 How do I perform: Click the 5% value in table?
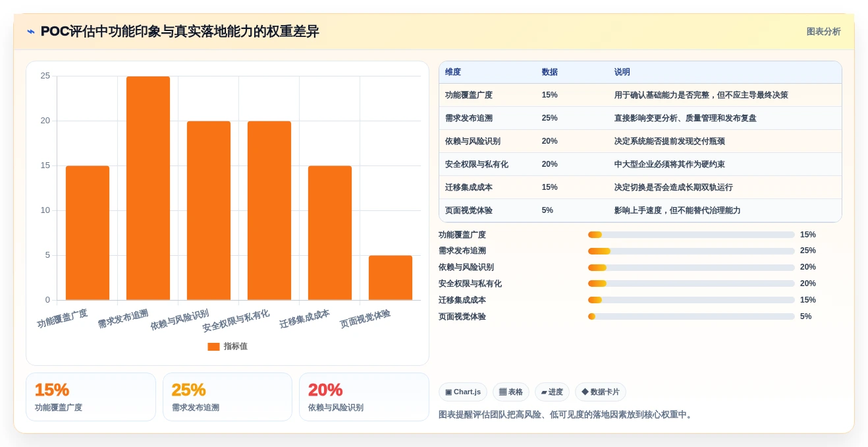[x=547, y=210]
